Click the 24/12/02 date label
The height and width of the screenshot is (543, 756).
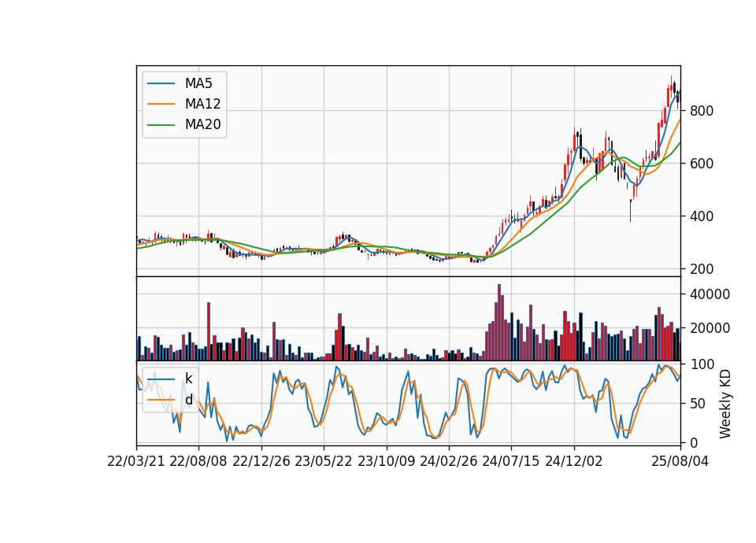pos(574,462)
